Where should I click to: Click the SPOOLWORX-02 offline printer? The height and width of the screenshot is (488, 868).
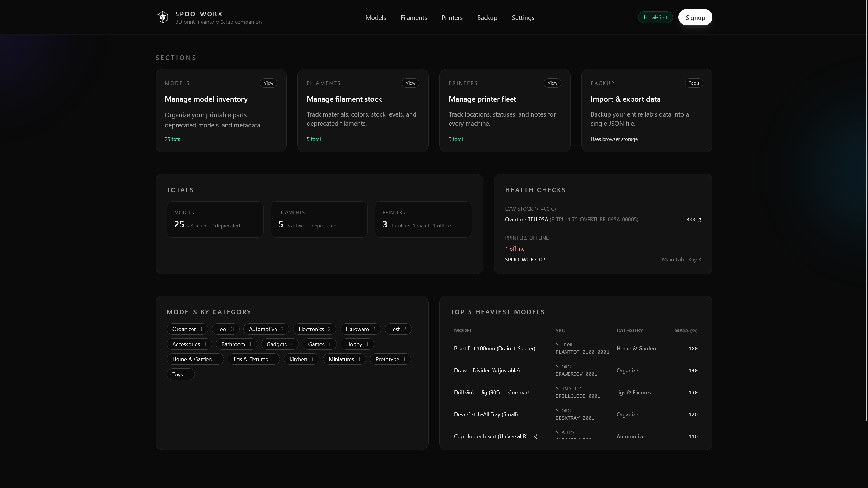525,260
